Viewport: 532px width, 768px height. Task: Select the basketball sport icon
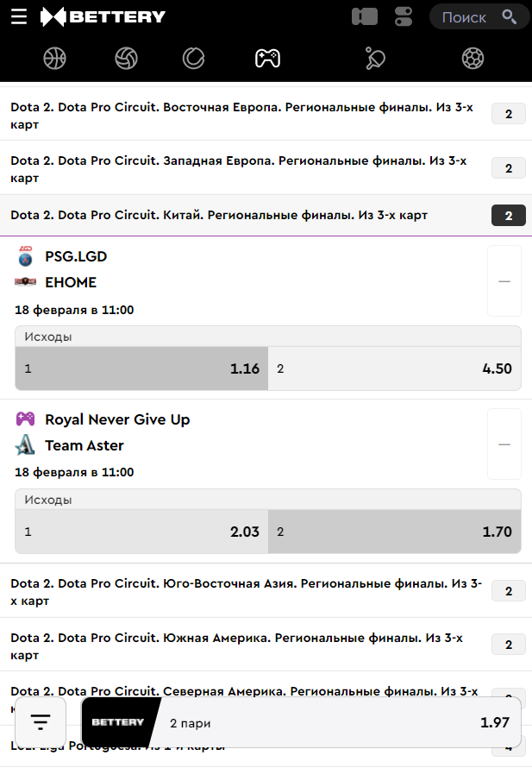[x=54, y=58]
